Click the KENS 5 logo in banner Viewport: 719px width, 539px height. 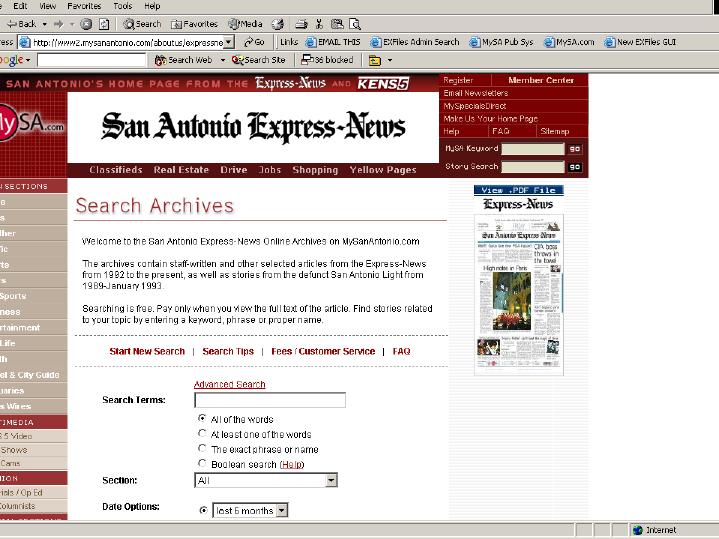tap(383, 84)
